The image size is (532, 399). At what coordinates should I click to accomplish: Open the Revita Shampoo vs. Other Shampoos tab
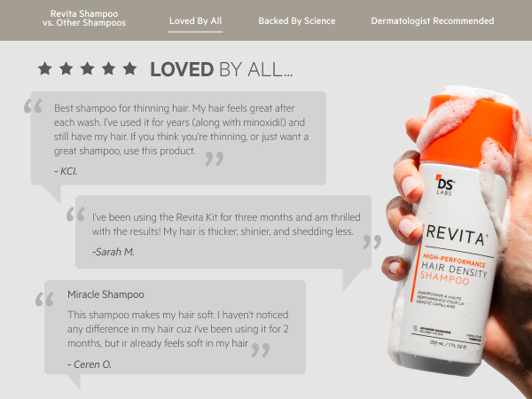(x=84, y=19)
